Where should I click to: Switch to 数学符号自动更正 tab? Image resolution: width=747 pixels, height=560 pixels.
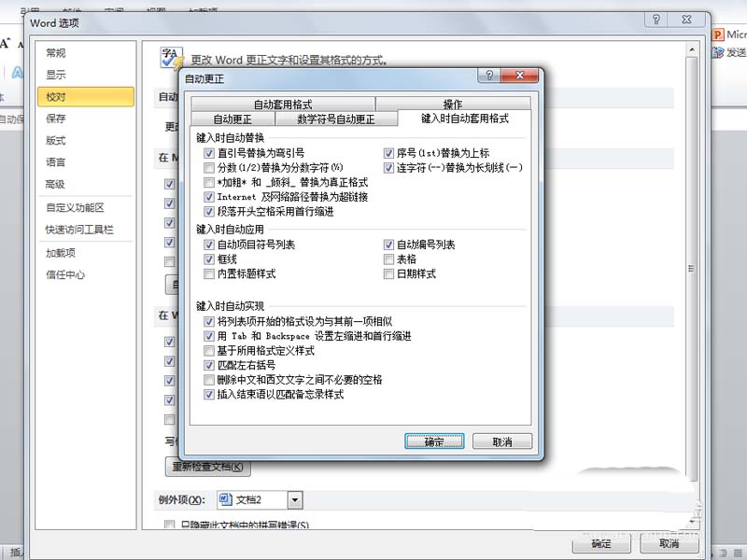coord(336,119)
